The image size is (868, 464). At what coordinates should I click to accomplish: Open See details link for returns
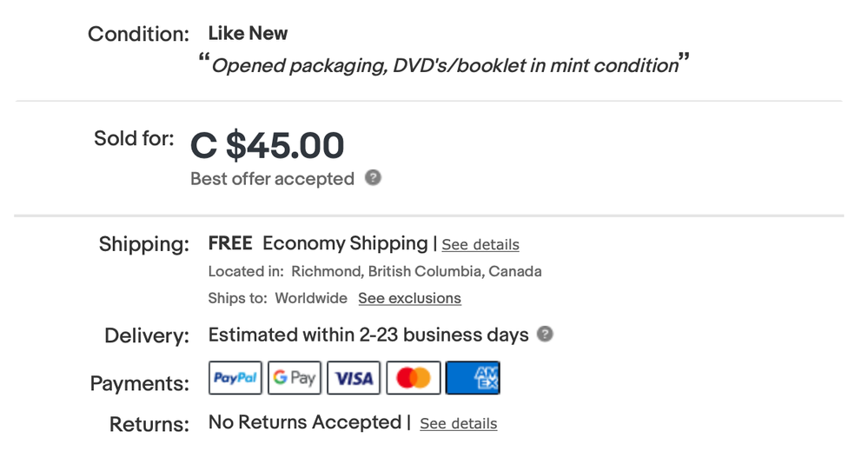[x=458, y=424]
